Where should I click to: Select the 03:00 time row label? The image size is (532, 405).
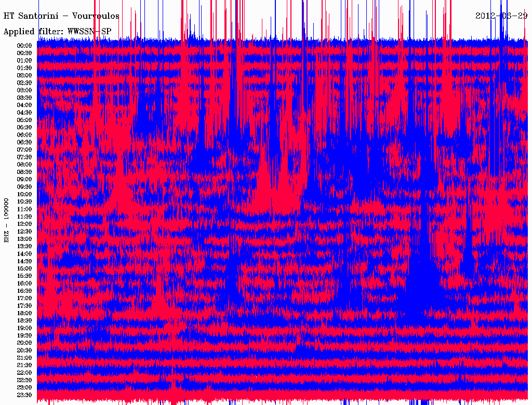(x=24, y=90)
